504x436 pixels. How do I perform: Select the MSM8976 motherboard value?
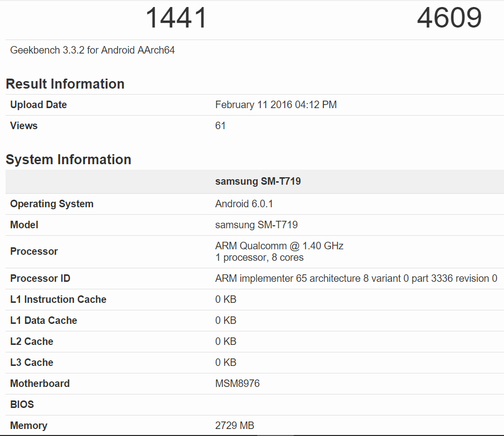(237, 383)
